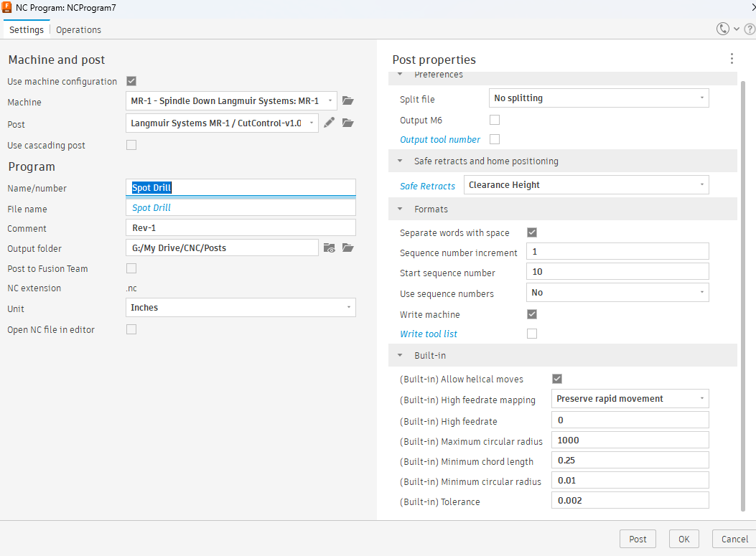756x556 pixels.
Task: Open Safe Retracts dropdown
Action: pyautogui.click(x=587, y=185)
